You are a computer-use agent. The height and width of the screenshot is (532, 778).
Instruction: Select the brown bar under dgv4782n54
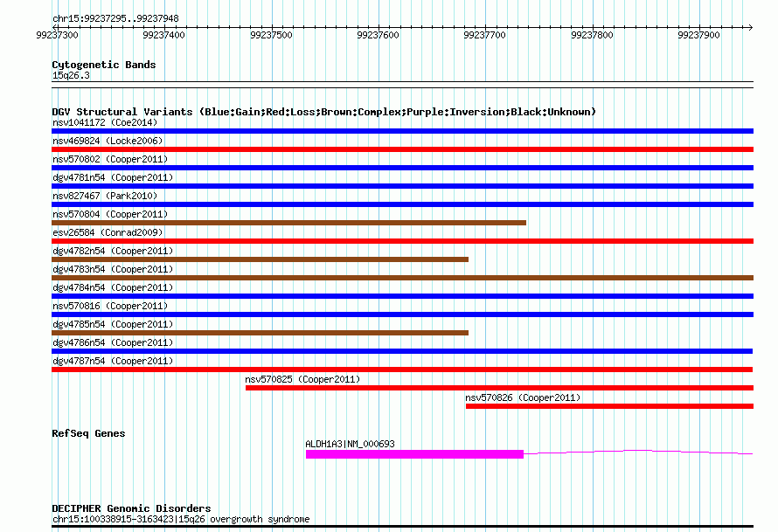pos(260,259)
